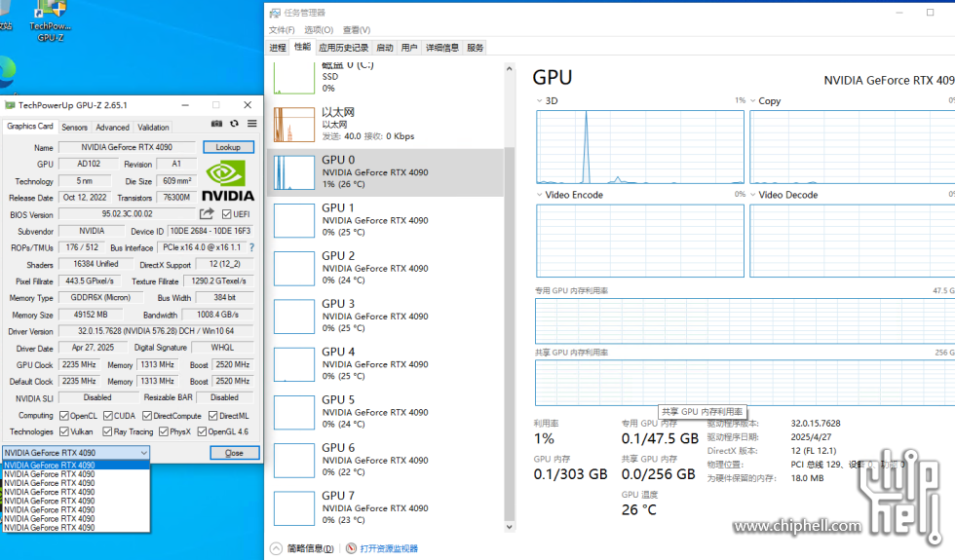Viewport: 955px width, 560px height.
Task: Collapse to brief info (简略信息) view
Action: 303,548
